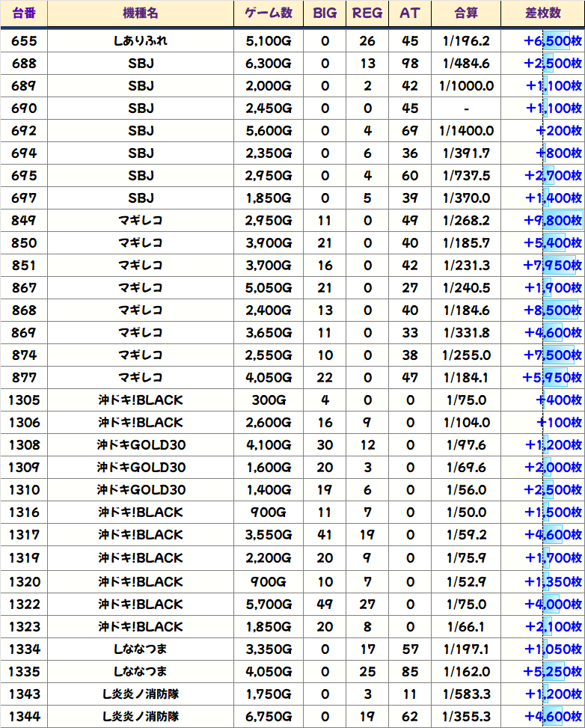Select machine number 689 cell
This screenshot has width=585, height=728.
24,86
